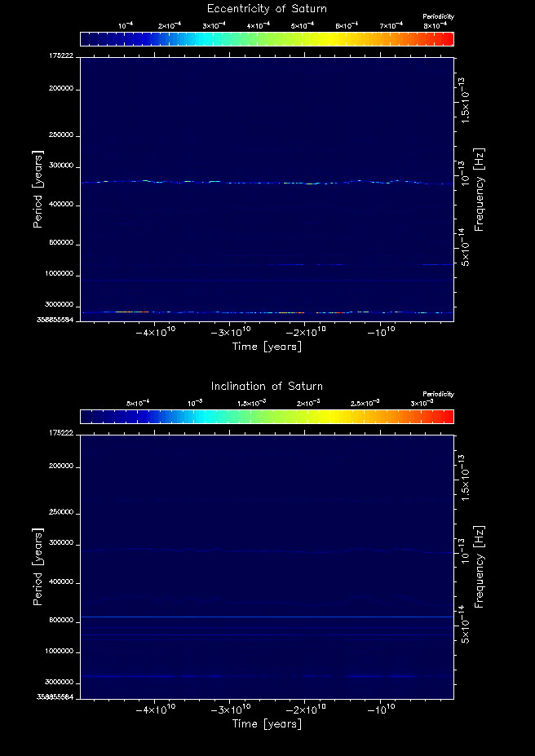Click the 175222 tick label atop the inclination plot
This screenshot has height=756, width=535.
[x=62, y=433]
